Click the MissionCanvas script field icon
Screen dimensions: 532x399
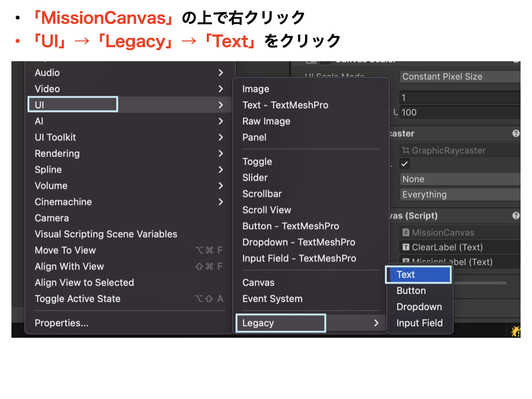click(x=405, y=233)
